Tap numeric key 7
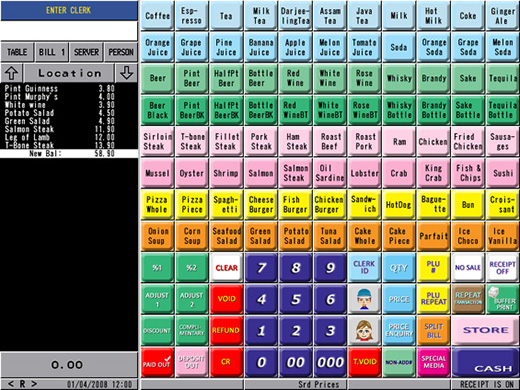 tap(261, 268)
